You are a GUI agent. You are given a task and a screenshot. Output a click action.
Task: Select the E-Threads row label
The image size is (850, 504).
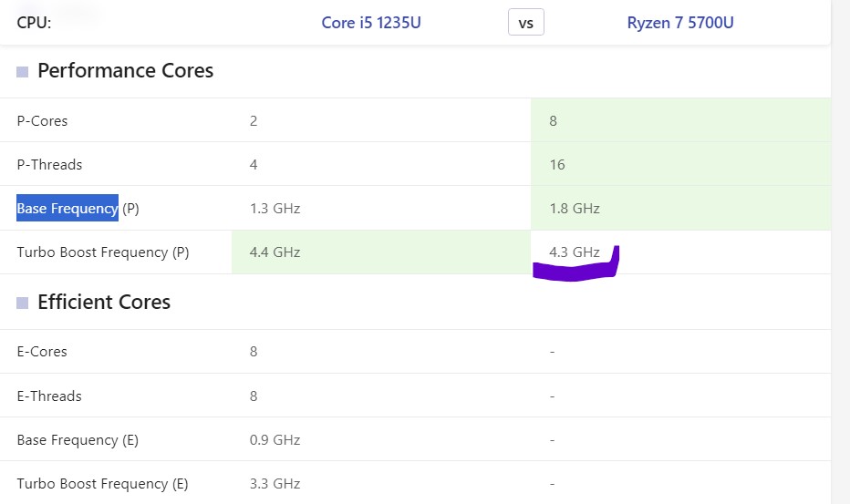(x=49, y=396)
